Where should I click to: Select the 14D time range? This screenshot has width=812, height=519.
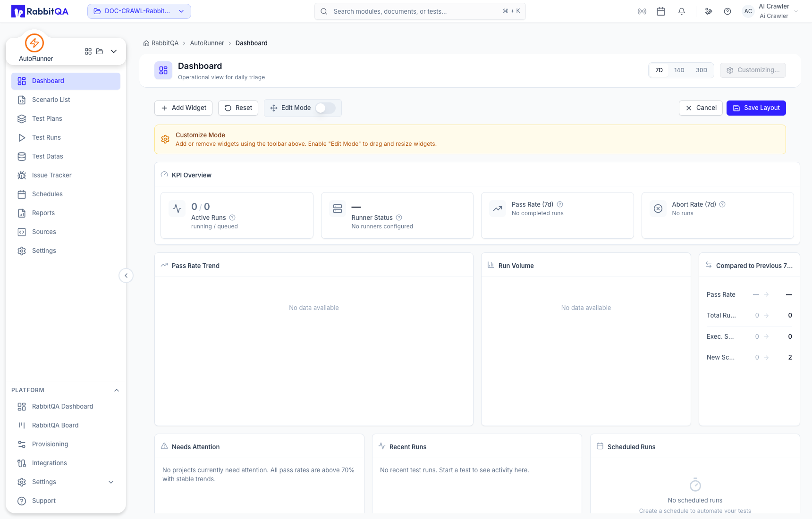click(x=679, y=70)
